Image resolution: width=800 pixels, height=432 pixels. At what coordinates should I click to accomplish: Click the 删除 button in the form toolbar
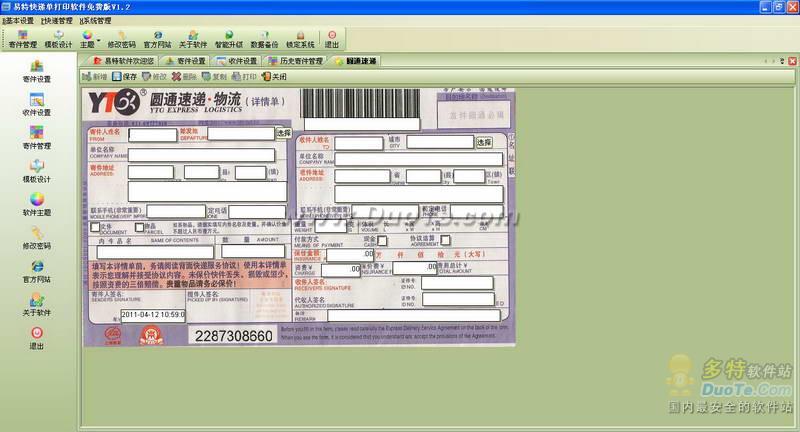(184, 77)
